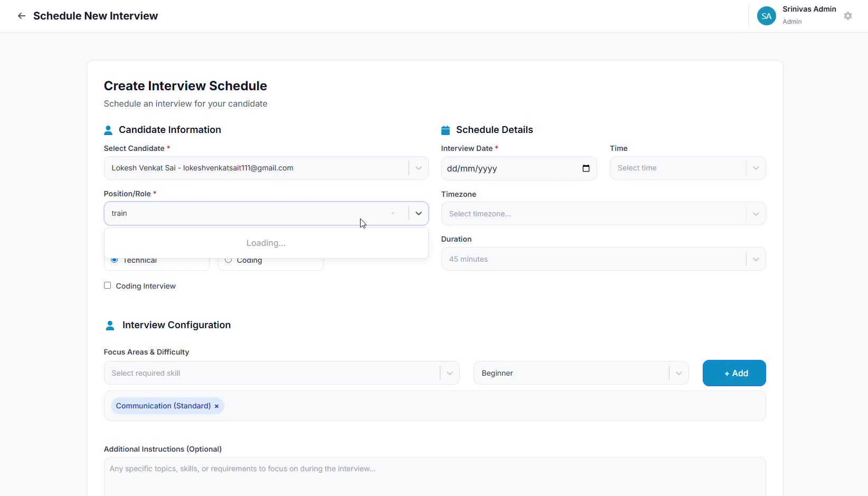The image size is (868, 496).
Task: Expand the Select Candidate dropdown arrow
Action: pyautogui.click(x=419, y=168)
